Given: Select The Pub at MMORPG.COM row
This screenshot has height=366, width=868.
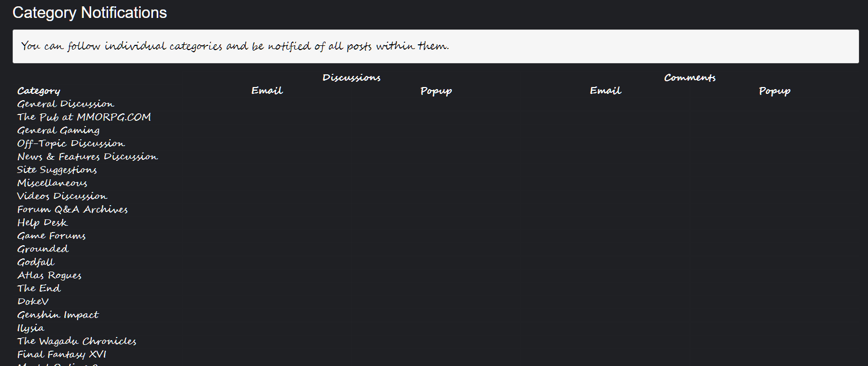Looking at the screenshot, I should tap(84, 117).
